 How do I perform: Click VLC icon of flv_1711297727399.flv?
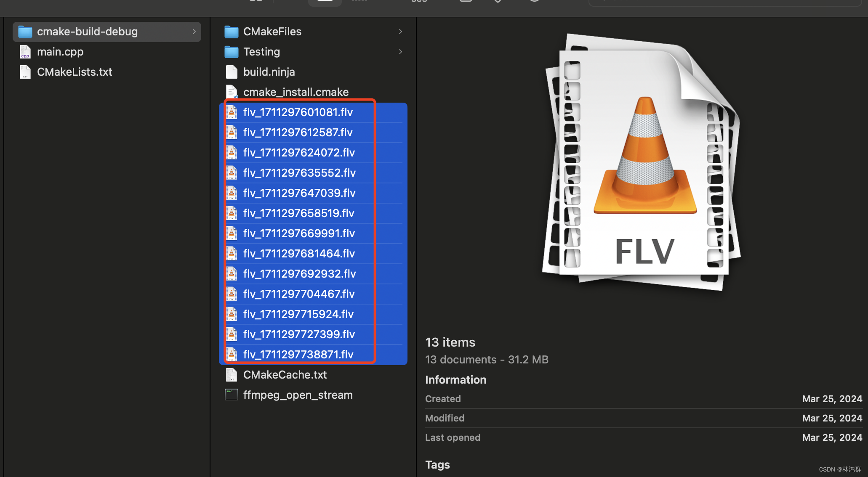pyautogui.click(x=232, y=334)
